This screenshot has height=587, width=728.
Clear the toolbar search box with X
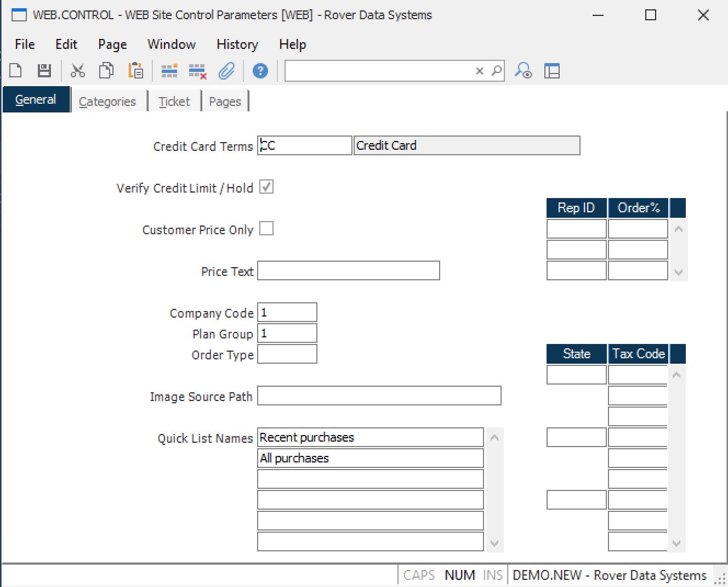480,71
